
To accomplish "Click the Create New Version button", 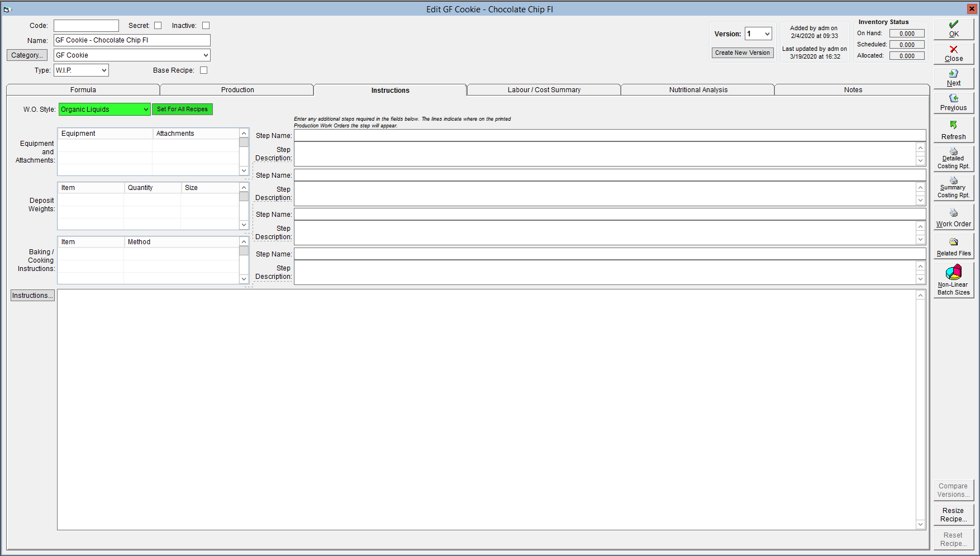I will coord(743,53).
